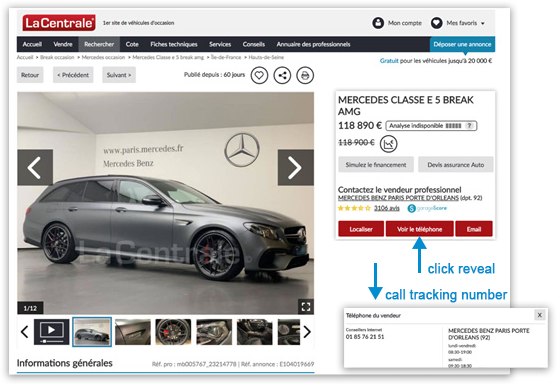Click the Voir le téléphone button
Image resolution: width=557 pixels, height=385 pixels.
420,229
